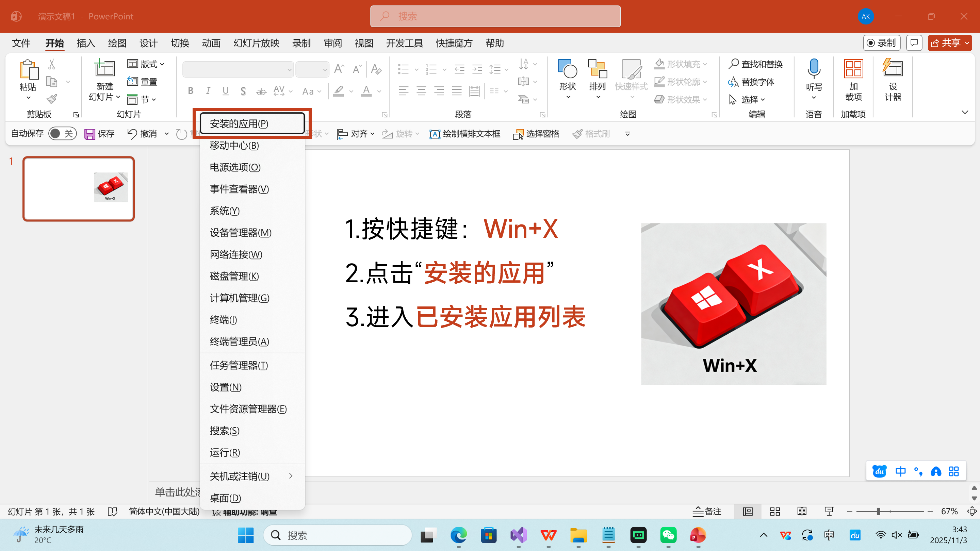This screenshot has height=551, width=980.
Task: Select 设备管理器 in context menu
Action: click(x=241, y=232)
